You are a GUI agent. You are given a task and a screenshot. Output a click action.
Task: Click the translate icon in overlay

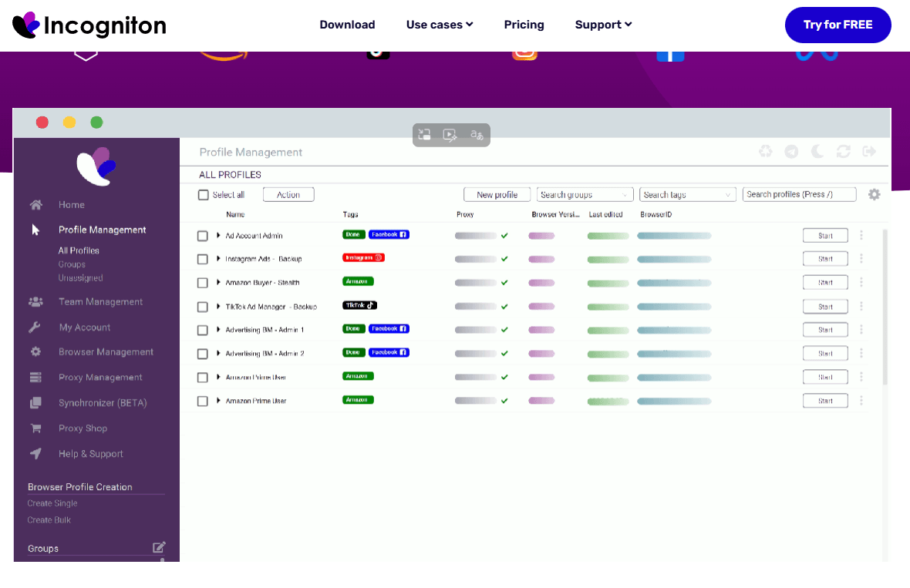[477, 135]
